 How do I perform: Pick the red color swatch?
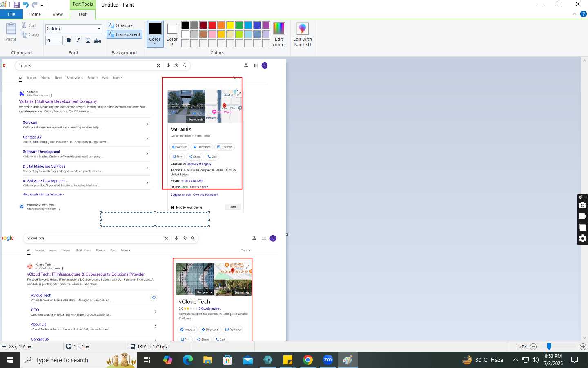point(212,25)
